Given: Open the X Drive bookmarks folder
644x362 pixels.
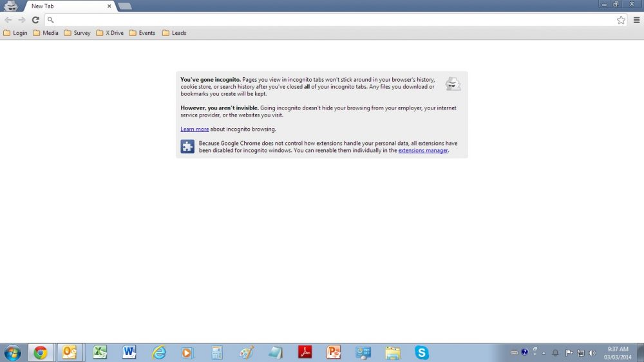Looking at the screenshot, I should pos(109,33).
